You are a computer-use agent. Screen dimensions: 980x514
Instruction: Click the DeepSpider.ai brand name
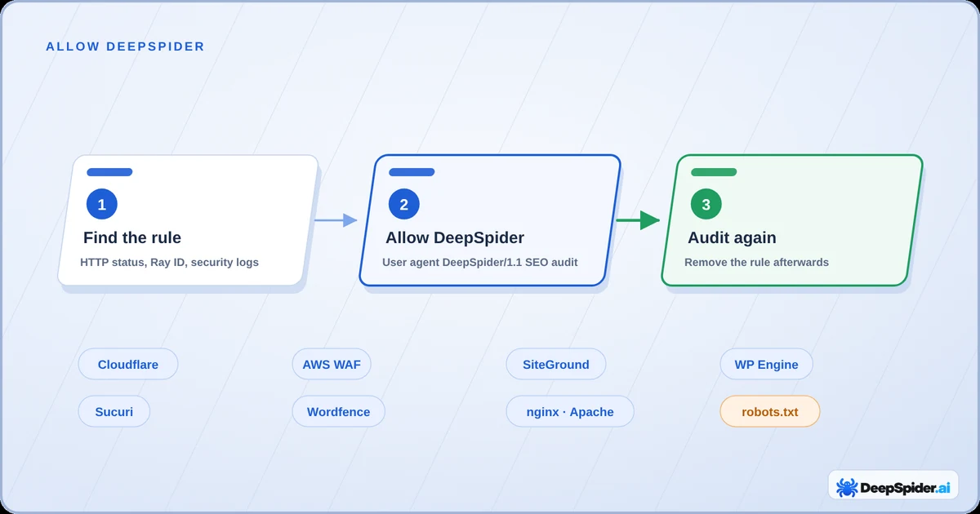click(906, 488)
